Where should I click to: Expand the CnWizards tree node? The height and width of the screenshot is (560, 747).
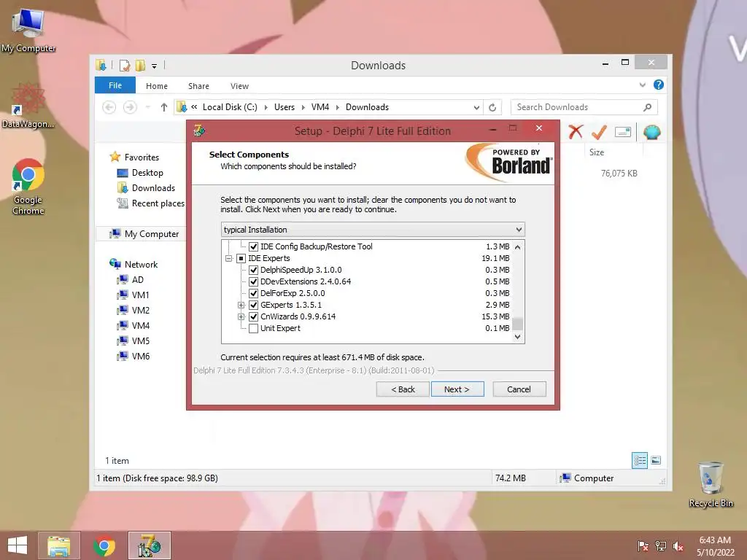point(241,316)
